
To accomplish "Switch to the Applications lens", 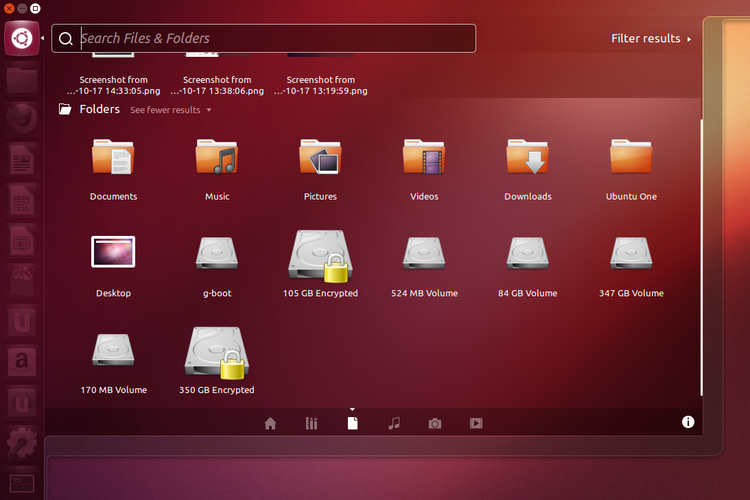I will [311, 423].
